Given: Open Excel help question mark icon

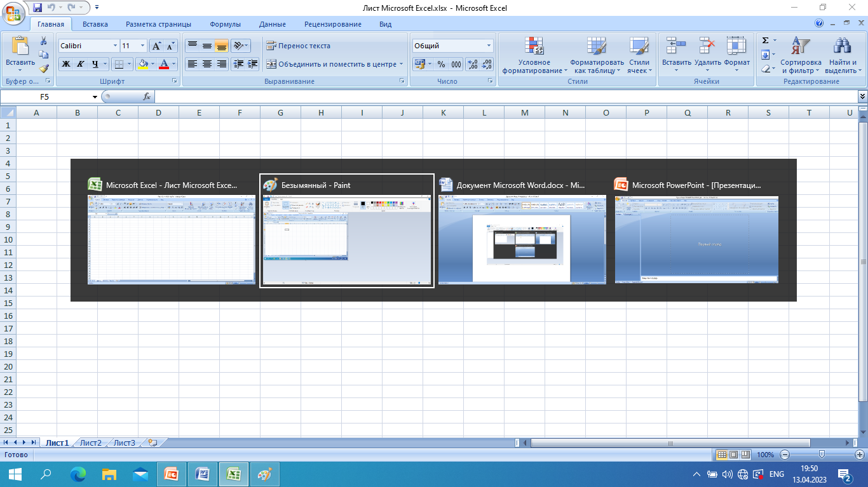Looking at the screenshot, I should coord(819,23).
